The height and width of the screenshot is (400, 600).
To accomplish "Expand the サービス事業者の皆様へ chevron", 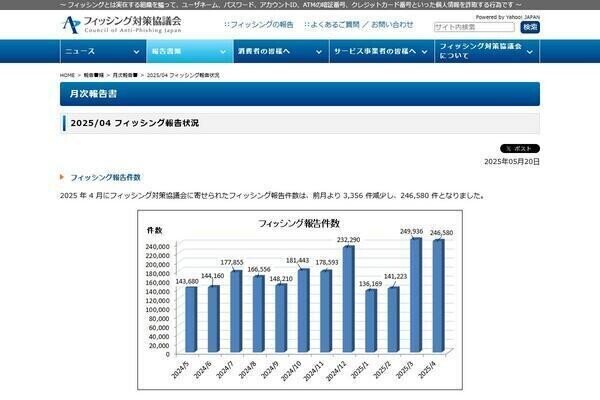I will pyautogui.click(x=424, y=52).
